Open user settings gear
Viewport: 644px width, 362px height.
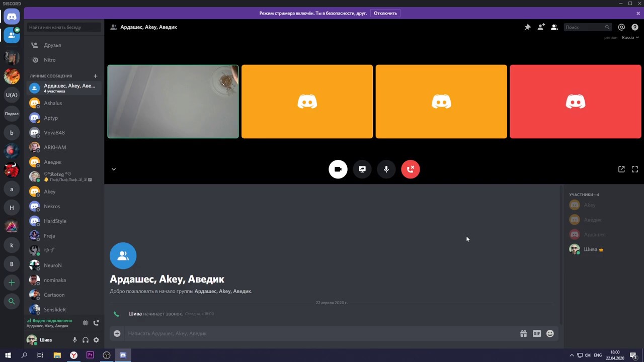point(96,340)
